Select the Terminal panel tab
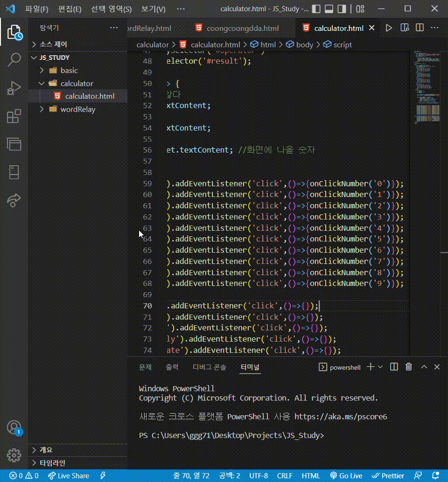 click(x=250, y=368)
